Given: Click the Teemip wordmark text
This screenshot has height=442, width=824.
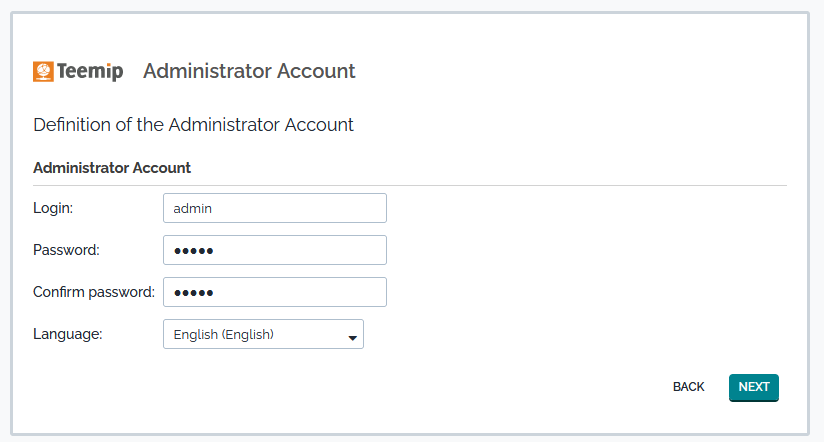Looking at the screenshot, I should [x=91, y=71].
